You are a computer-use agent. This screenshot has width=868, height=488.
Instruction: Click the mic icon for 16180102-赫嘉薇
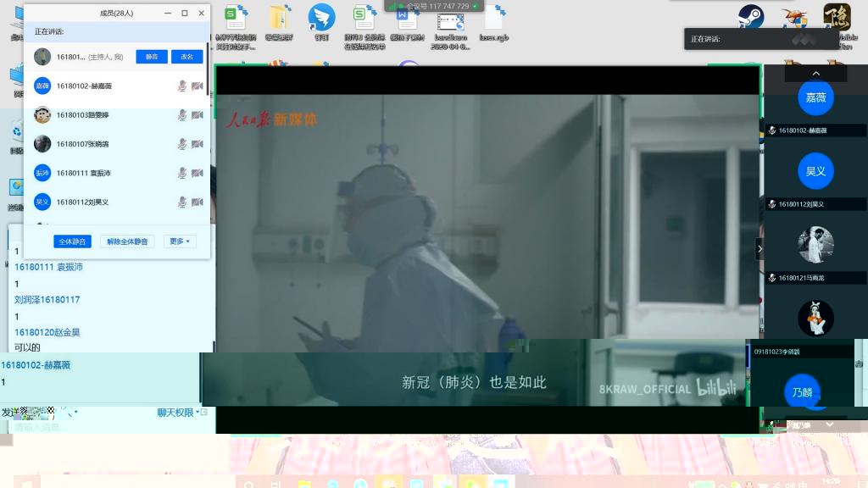(181, 86)
